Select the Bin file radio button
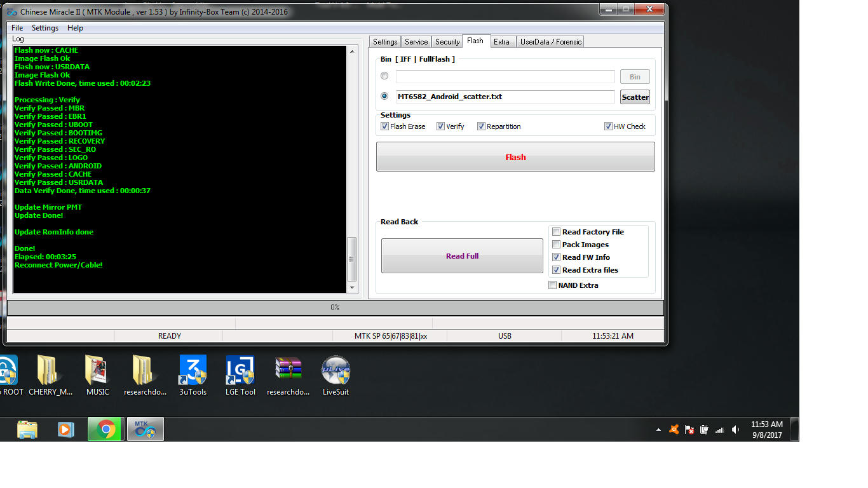The height and width of the screenshot is (488, 868). (384, 76)
